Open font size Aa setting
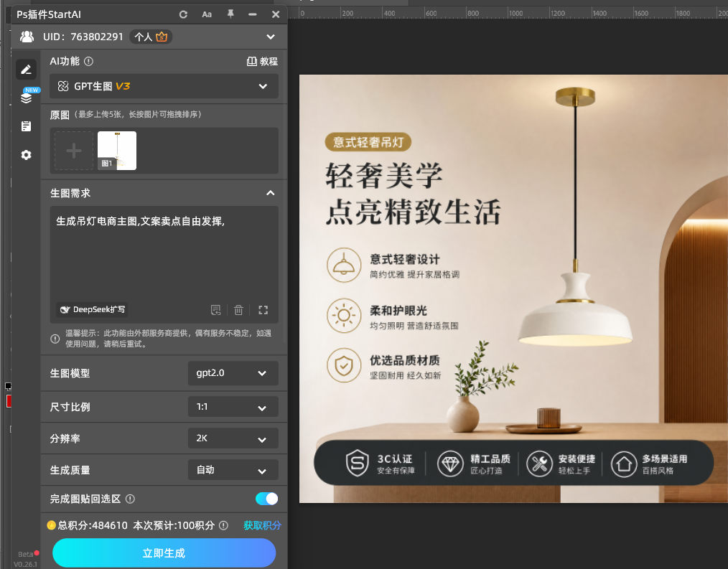Viewport: 728px width, 569px height. click(x=207, y=14)
